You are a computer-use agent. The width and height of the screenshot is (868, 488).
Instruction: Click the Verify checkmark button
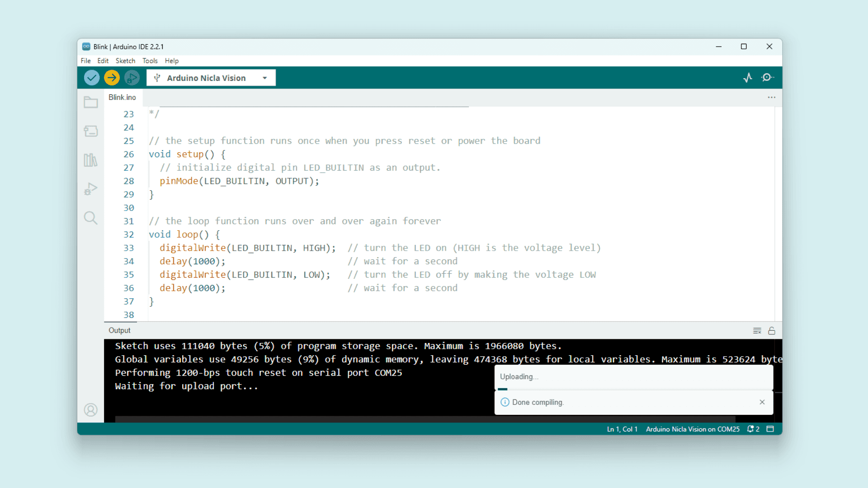coord(92,78)
